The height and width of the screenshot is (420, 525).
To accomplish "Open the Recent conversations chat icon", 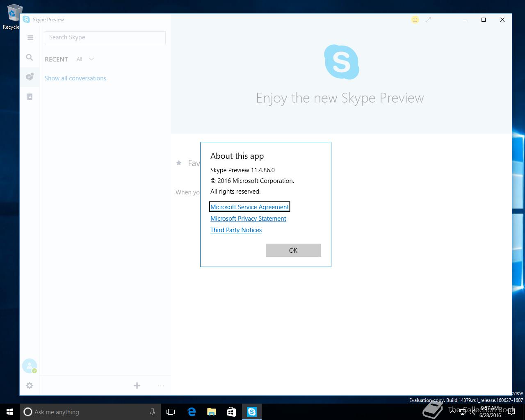I will point(30,77).
